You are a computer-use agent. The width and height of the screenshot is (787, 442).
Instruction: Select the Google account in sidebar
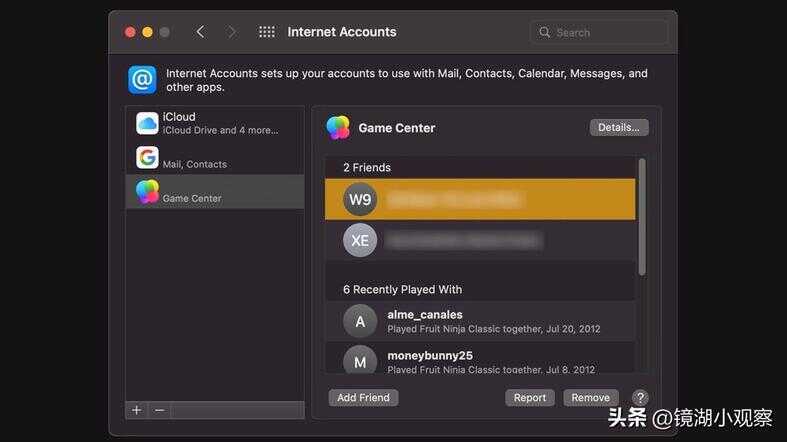tap(215, 158)
